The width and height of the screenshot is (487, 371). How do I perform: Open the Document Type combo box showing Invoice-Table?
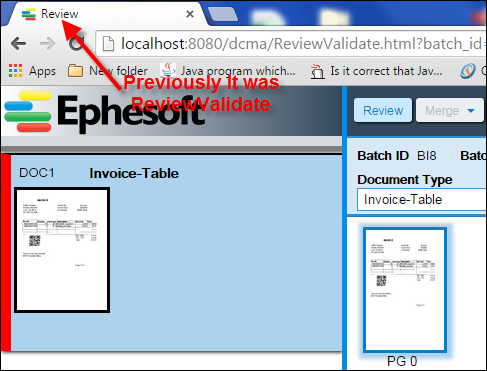(x=422, y=200)
